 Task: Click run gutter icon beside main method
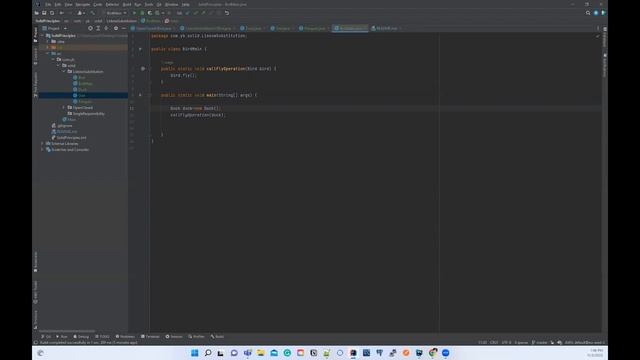140,95
